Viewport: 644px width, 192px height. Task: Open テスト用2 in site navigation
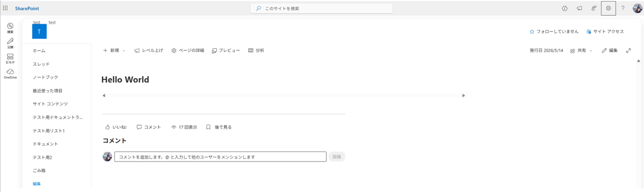(42, 157)
